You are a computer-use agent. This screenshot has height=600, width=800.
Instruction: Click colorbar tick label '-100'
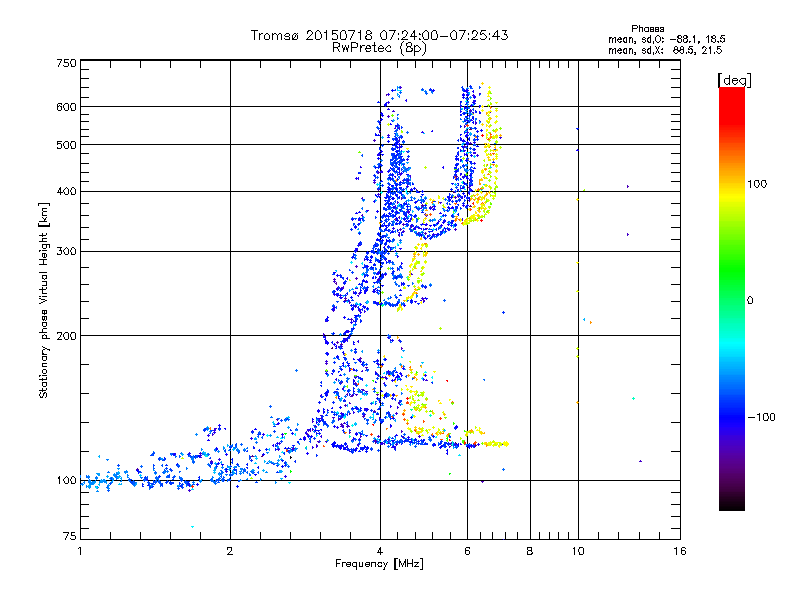click(762, 417)
